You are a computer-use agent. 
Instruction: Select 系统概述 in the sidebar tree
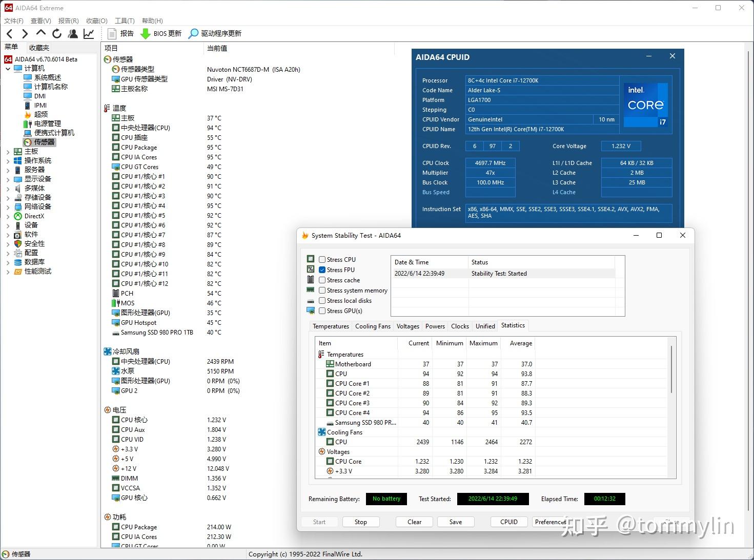tap(47, 77)
